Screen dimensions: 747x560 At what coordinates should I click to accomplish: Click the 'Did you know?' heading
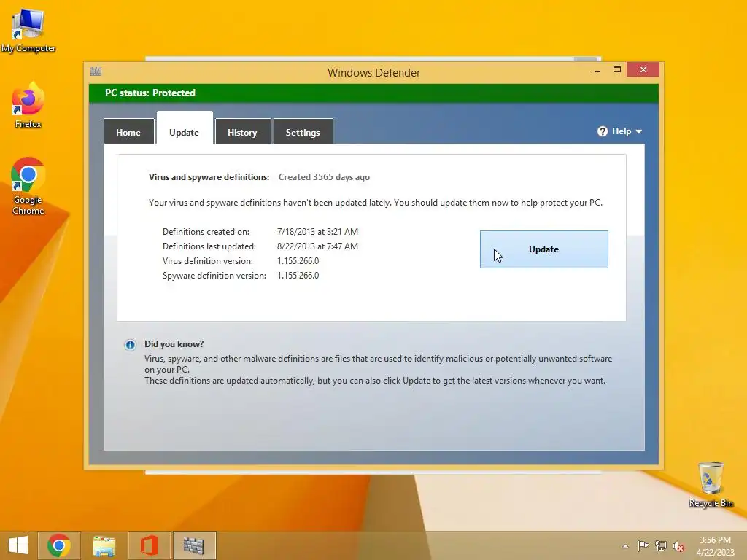click(174, 344)
